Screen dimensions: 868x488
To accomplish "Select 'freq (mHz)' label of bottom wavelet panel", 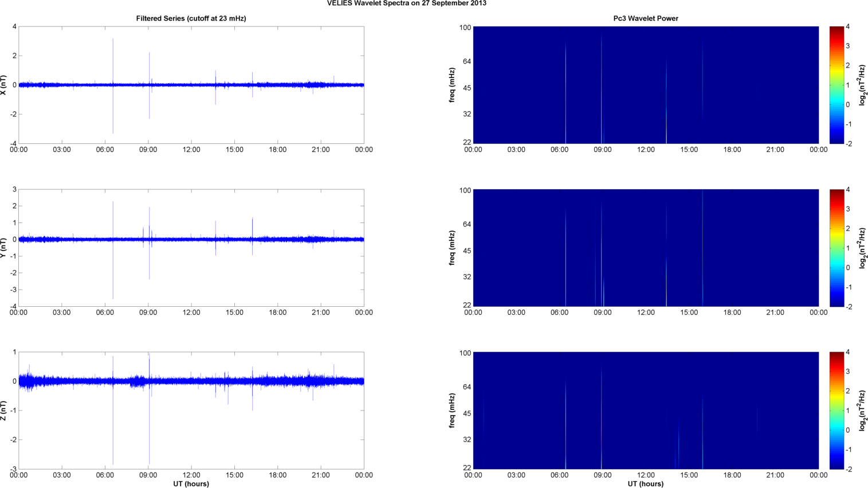I will coord(452,411).
